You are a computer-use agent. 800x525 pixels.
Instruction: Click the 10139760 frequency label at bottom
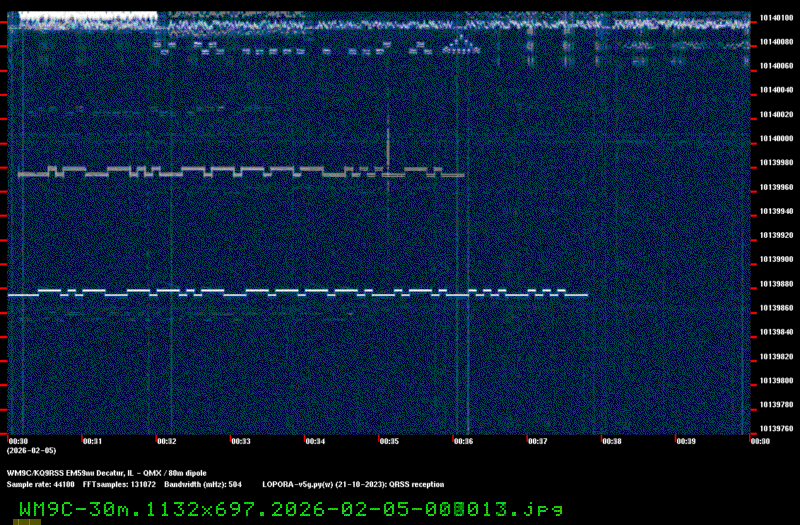(775, 429)
